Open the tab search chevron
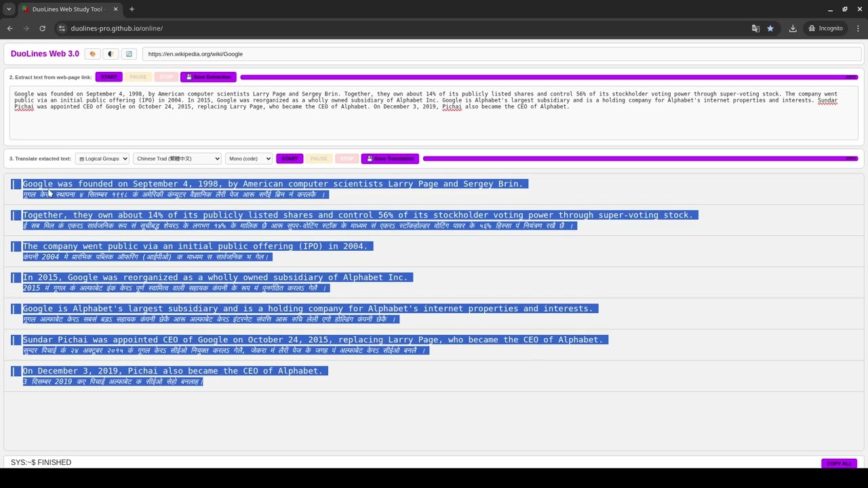Image resolution: width=868 pixels, height=488 pixels. tap(9, 9)
